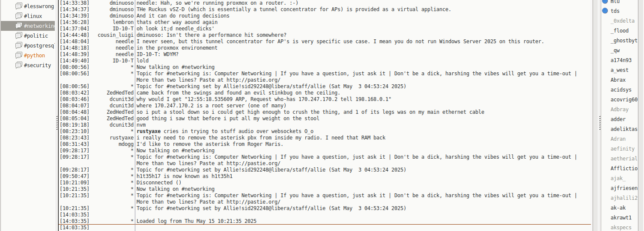Image resolution: width=644 pixels, height=231 pixels.
Task: Open the pastie.org link in the 08:00:56 topic
Action: click(253, 80)
